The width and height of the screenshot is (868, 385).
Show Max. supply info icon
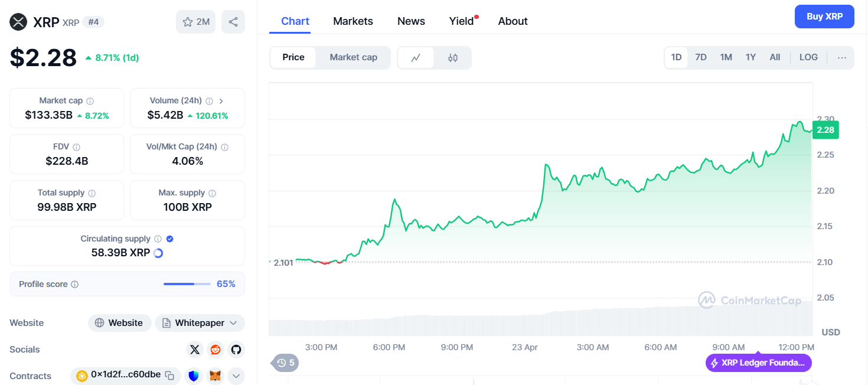tap(212, 193)
